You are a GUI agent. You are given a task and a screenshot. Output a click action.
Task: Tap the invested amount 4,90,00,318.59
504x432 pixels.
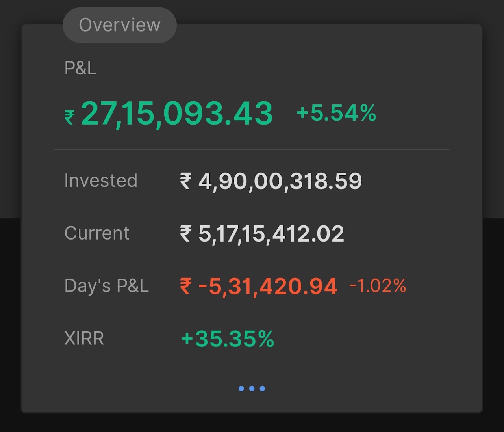click(280, 181)
